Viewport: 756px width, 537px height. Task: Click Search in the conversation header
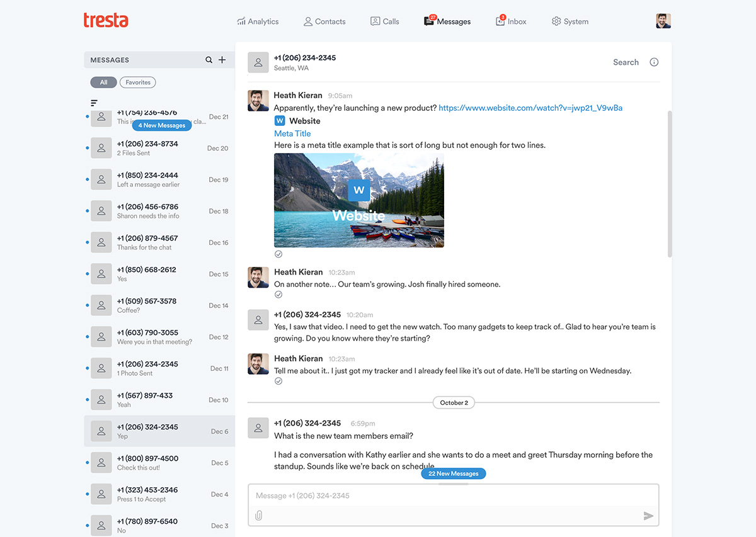tap(626, 62)
